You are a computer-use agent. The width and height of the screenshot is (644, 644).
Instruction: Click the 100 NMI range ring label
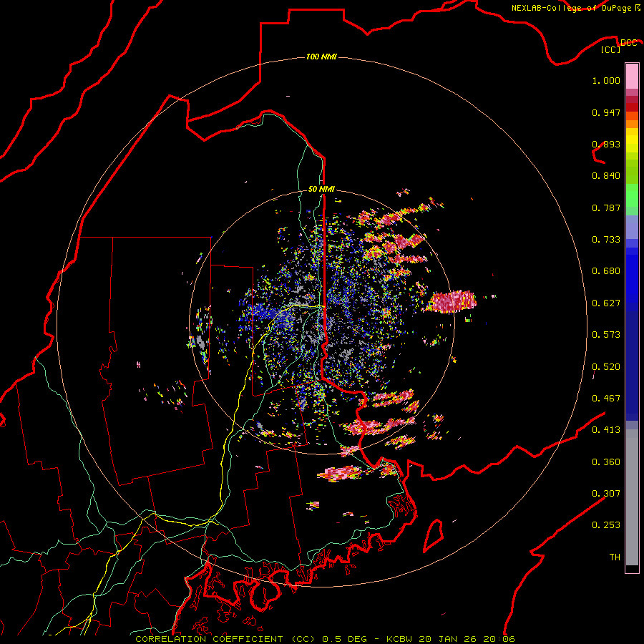point(321,57)
